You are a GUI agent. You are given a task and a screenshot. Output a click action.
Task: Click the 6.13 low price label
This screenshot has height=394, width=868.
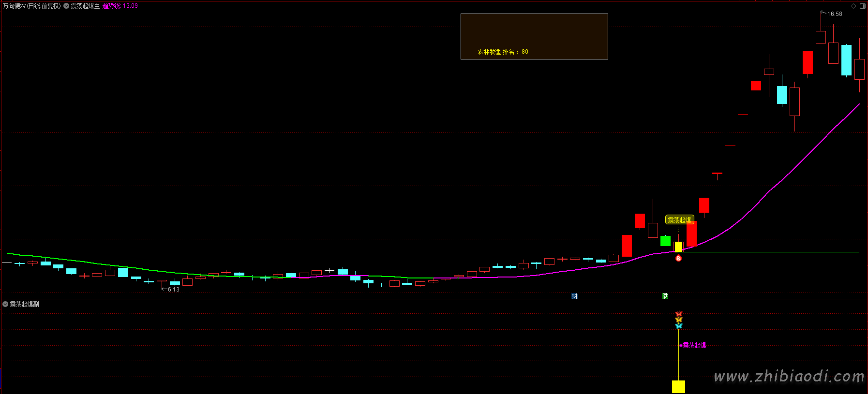pyautogui.click(x=173, y=290)
